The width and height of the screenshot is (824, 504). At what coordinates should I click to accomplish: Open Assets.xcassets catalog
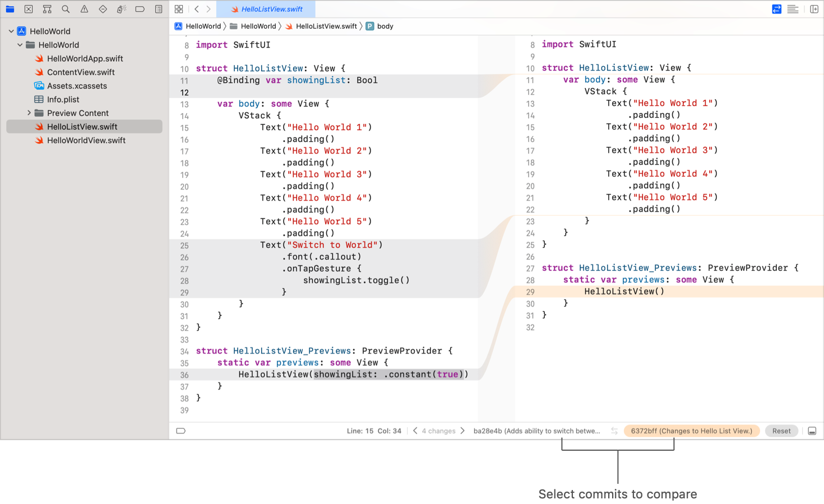click(77, 86)
